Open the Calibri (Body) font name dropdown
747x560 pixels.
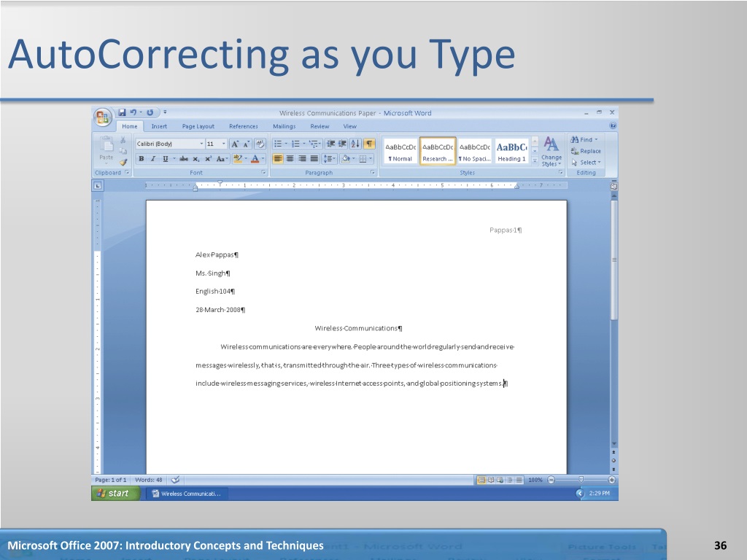pos(201,144)
